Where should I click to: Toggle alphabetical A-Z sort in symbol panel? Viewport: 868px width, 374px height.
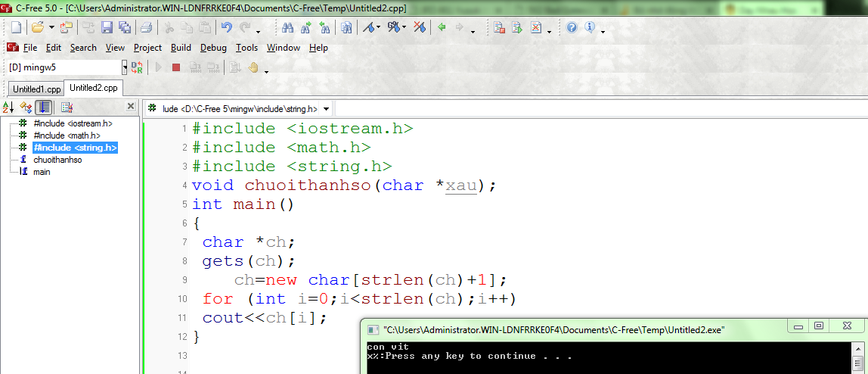(8, 108)
